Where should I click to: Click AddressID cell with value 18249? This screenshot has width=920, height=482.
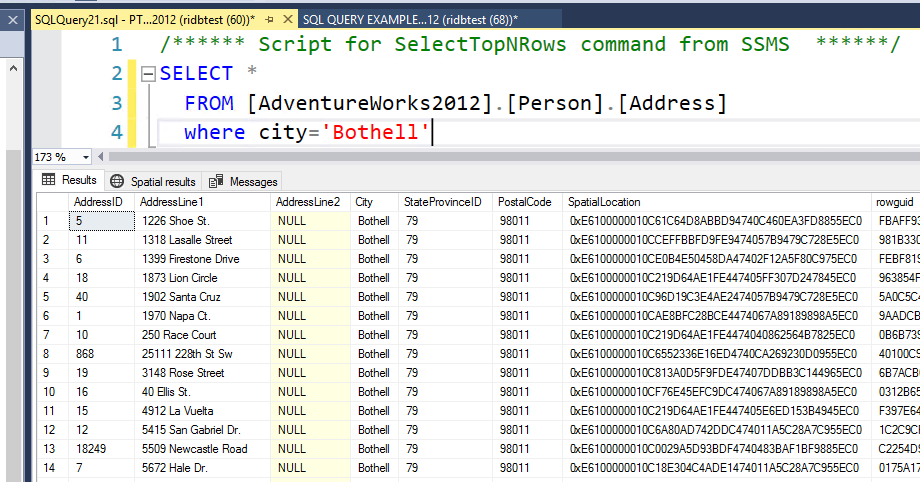click(102, 449)
